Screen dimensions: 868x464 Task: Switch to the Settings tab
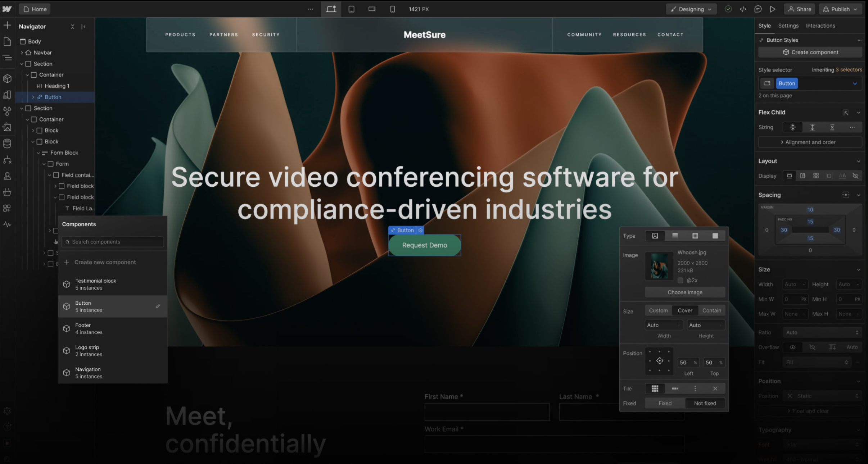coord(788,26)
